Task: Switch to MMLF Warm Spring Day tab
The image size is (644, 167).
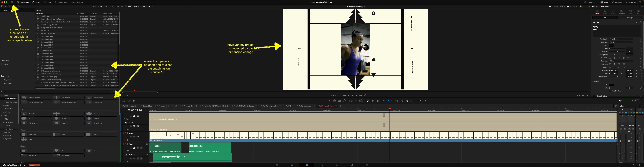Action: pyautogui.click(x=270, y=106)
